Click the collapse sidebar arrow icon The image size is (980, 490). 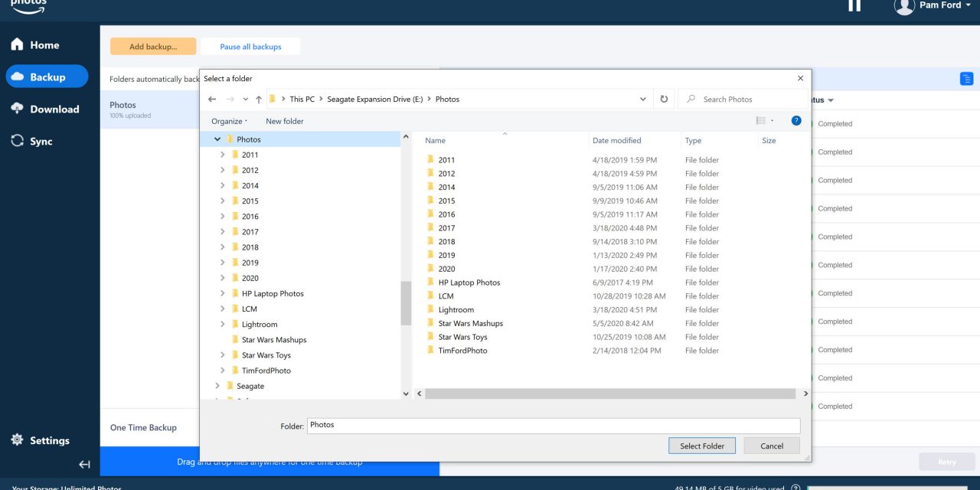(x=85, y=464)
